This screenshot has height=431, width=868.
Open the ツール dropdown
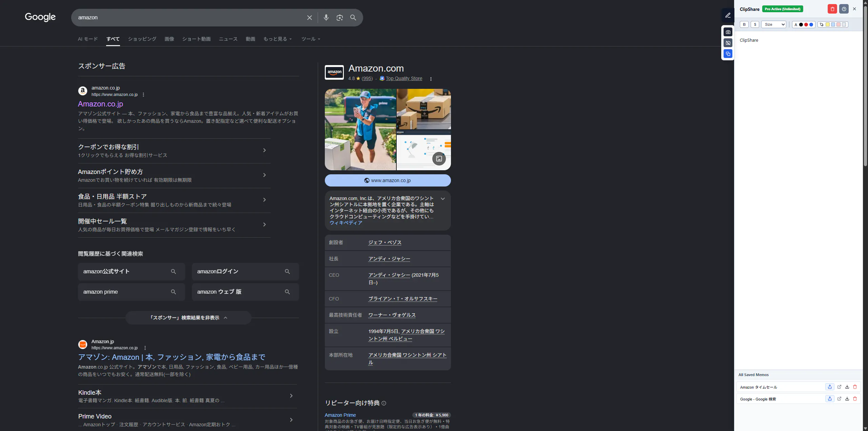(311, 39)
